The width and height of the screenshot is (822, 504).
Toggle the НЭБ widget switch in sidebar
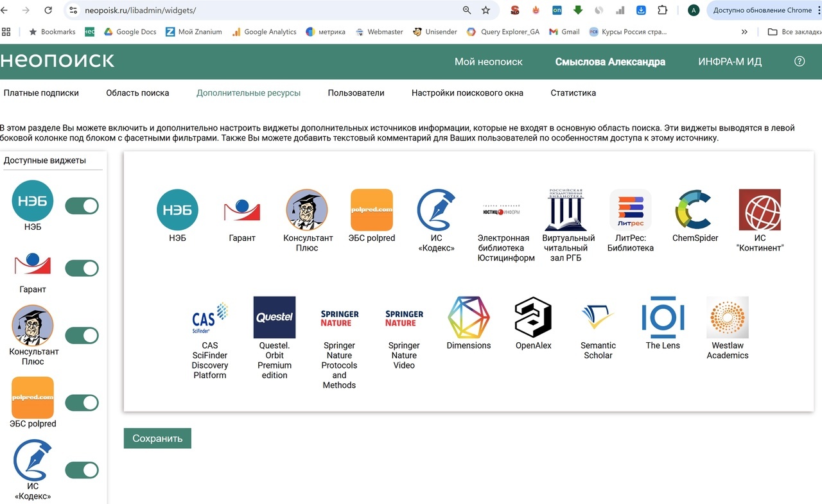(x=82, y=205)
